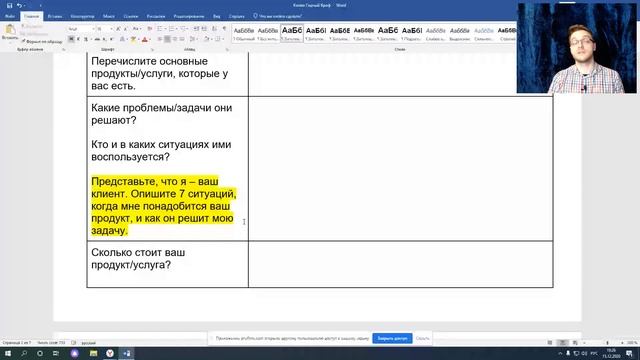Clear all formatting from selection
The height and width of the screenshot is (360, 640).
tap(150, 29)
